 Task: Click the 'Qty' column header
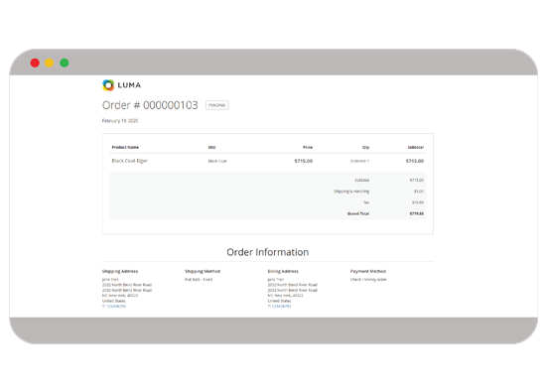365,147
